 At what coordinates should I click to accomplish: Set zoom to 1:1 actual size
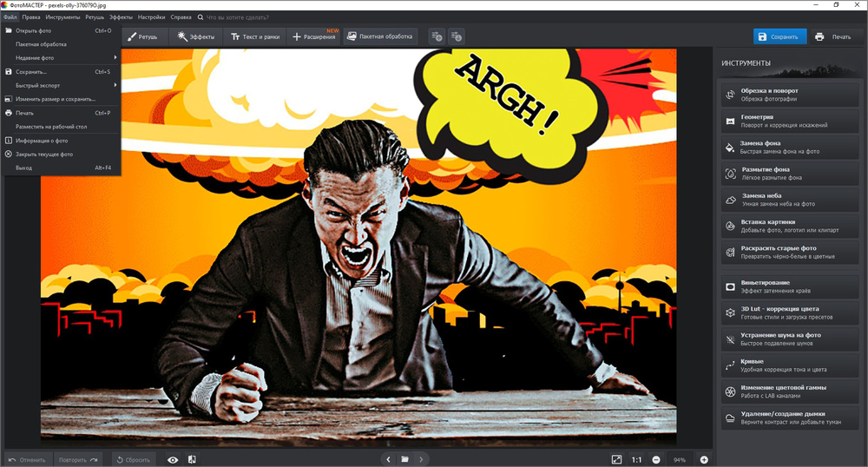click(x=636, y=459)
